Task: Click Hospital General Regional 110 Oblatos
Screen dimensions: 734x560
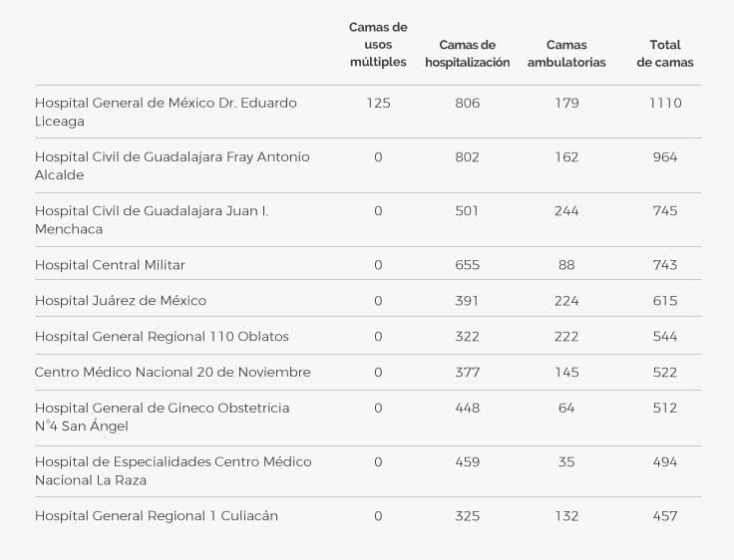Action: click(x=162, y=337)
